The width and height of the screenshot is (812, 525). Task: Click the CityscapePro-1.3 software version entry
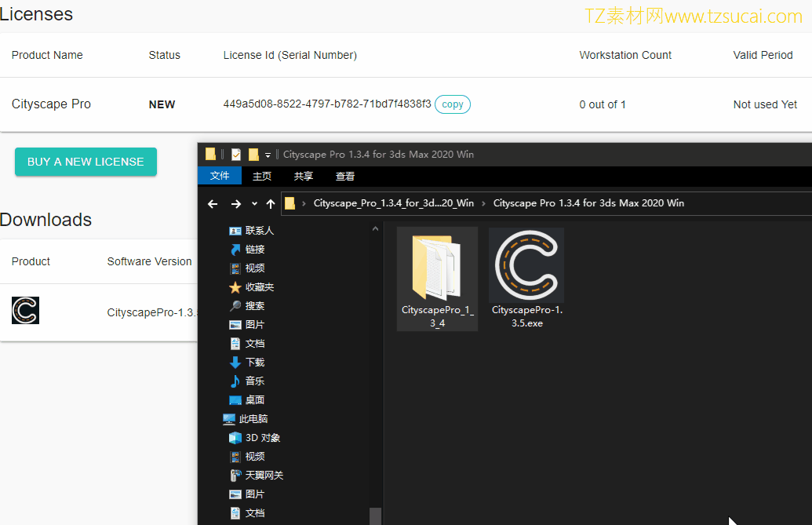point(152,312)
